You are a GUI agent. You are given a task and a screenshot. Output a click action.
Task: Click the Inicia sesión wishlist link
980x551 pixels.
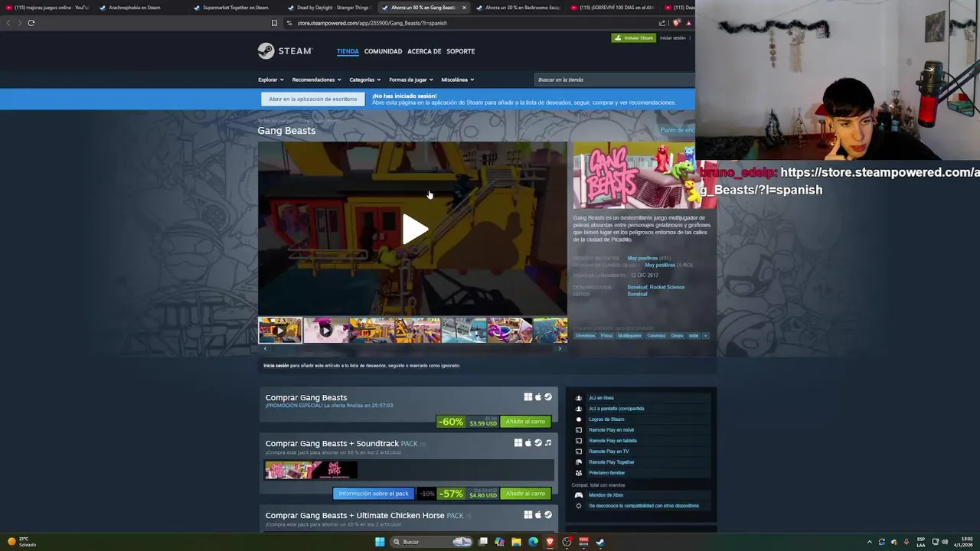[276, 366]
